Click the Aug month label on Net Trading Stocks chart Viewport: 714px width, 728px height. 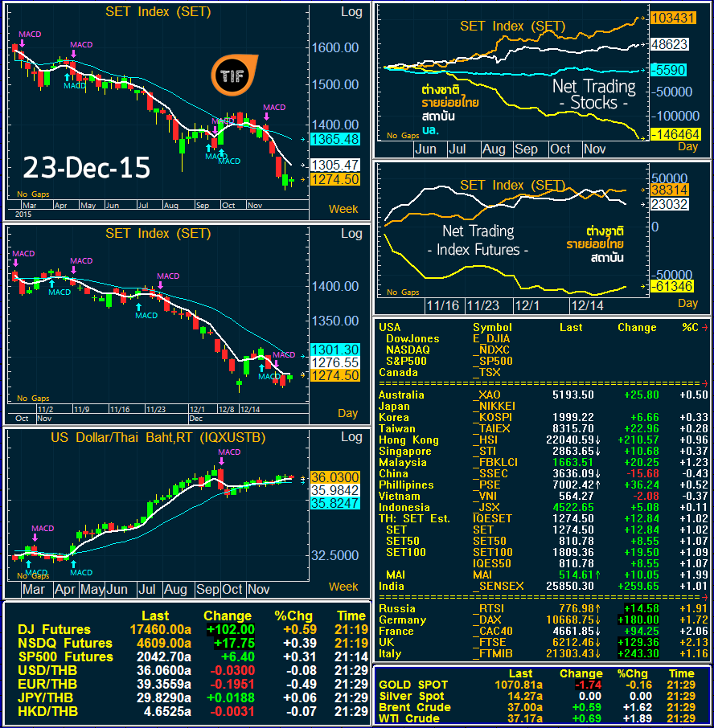[x=494, y=149]
